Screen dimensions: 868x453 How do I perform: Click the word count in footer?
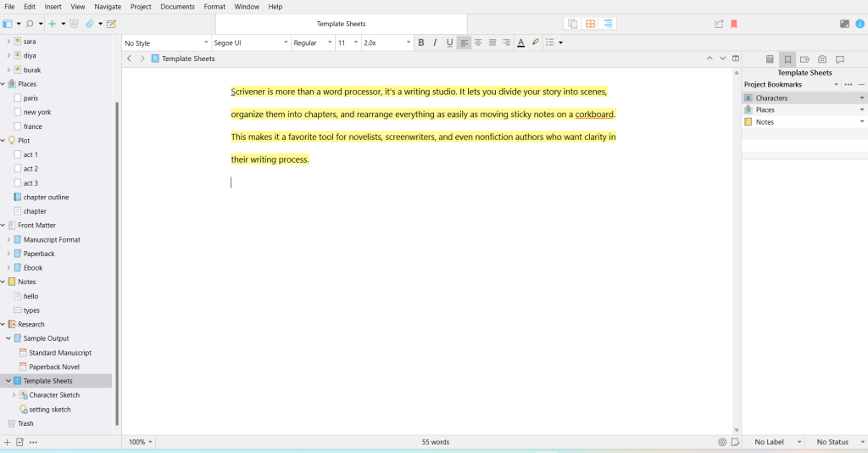(x=435, y=442)
